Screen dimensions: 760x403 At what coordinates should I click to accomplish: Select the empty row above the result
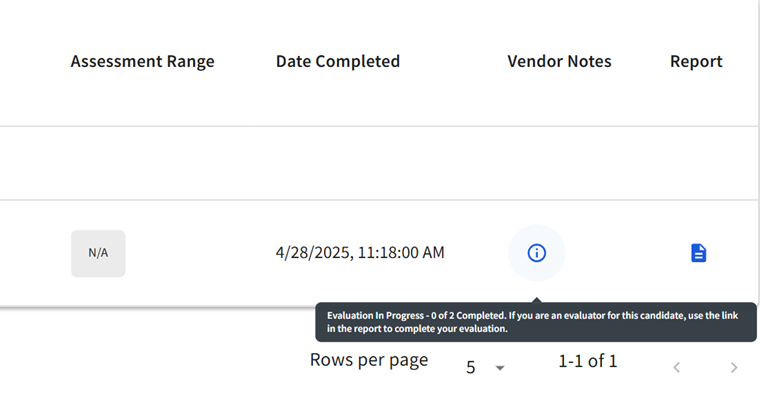378,163
